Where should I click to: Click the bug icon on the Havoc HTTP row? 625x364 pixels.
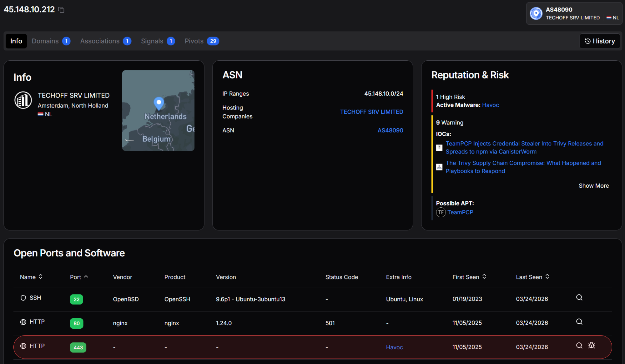pyautogui.click(x=592, y=346)
